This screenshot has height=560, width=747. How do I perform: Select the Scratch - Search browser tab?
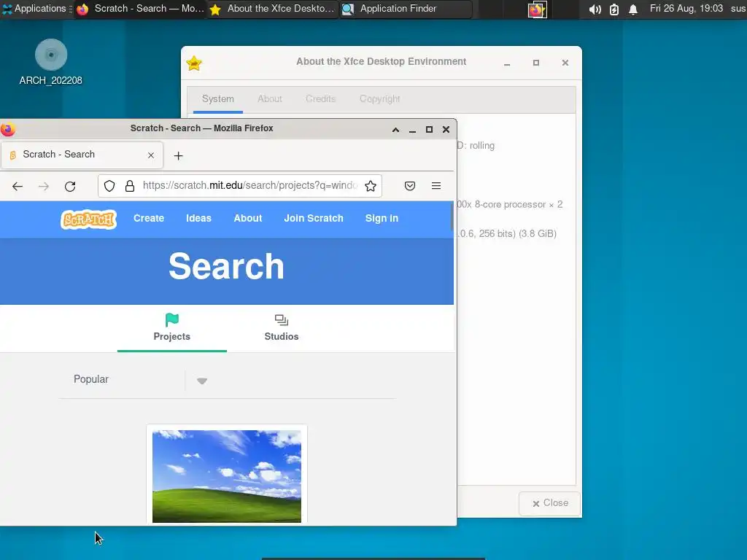pyautogui.click(x=82, y=155)
